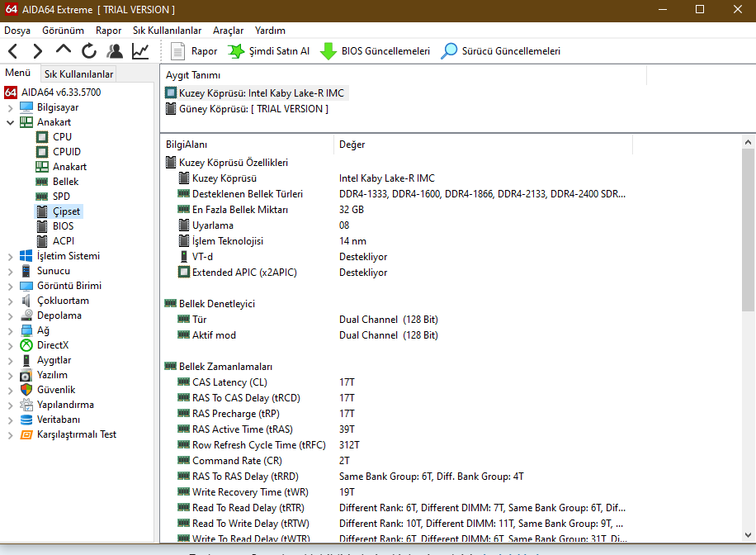The height and width of the screenshot is (555, 756).
Task: Click Şimdi Satın Al purchase button
Action: pyautogui.click(x=268, y=50)
